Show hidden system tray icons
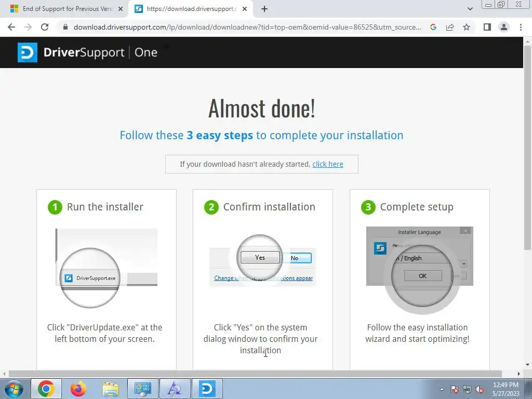The image size is (532, 399). pyautogui.click(x=442, y=389)
